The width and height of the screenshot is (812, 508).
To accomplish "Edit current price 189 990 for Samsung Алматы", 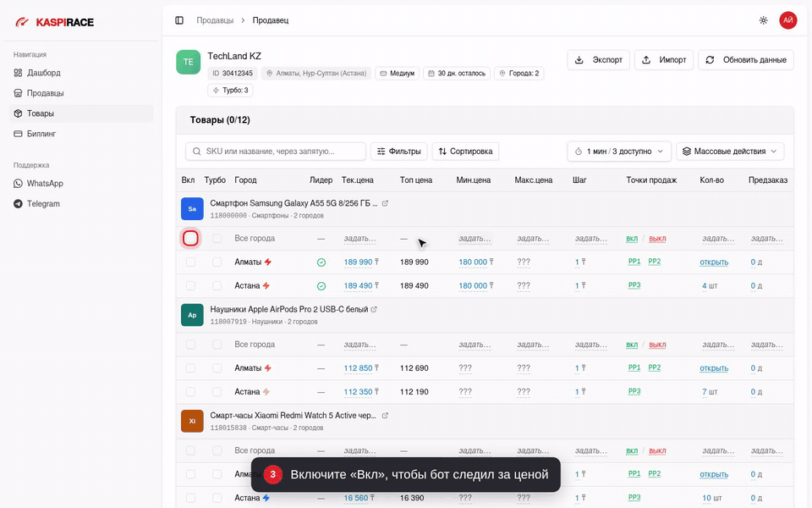I will click(x=358, y=262).
